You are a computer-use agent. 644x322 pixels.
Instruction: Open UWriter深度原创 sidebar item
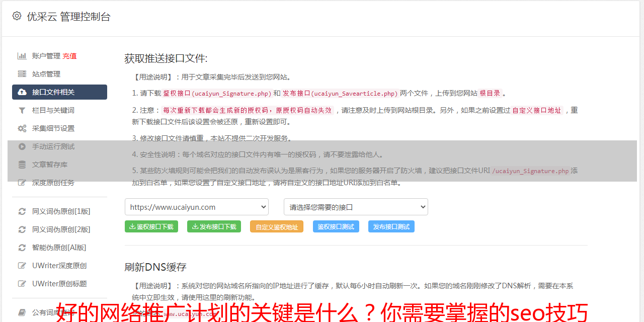point(59,266)
